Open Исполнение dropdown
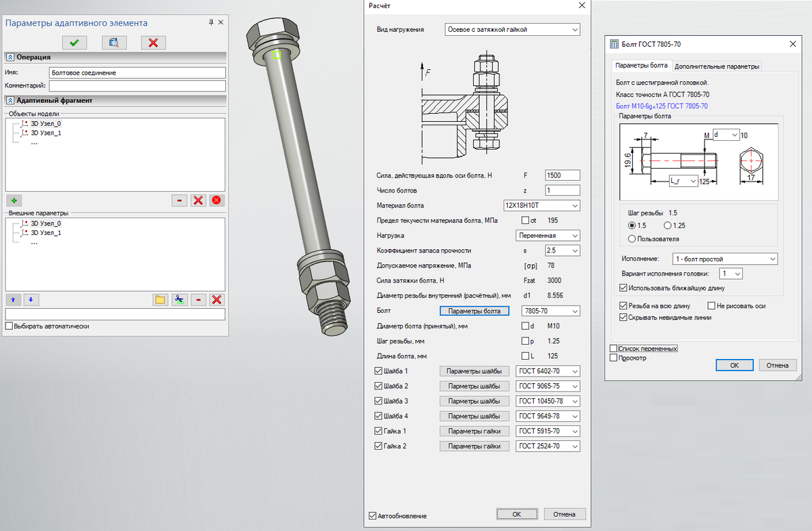Viewport: 812px width, 531px height. pyautogui.click(x=725, y=259)
